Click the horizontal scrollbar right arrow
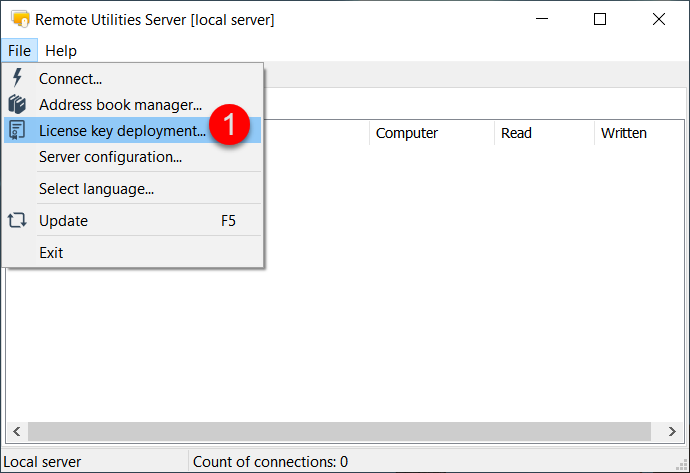This screenshot has height=473, width=690. coord(672,431)
